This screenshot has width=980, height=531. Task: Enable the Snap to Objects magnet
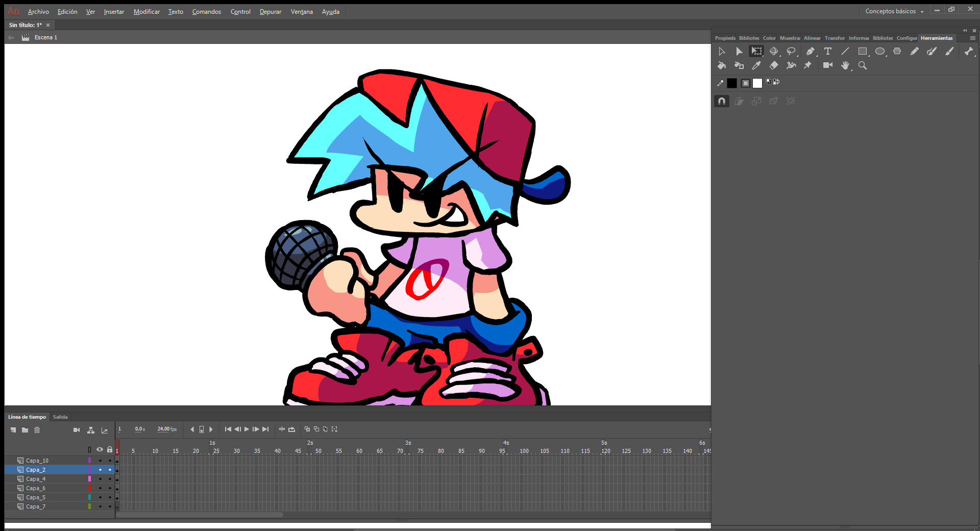coord(721,101)
